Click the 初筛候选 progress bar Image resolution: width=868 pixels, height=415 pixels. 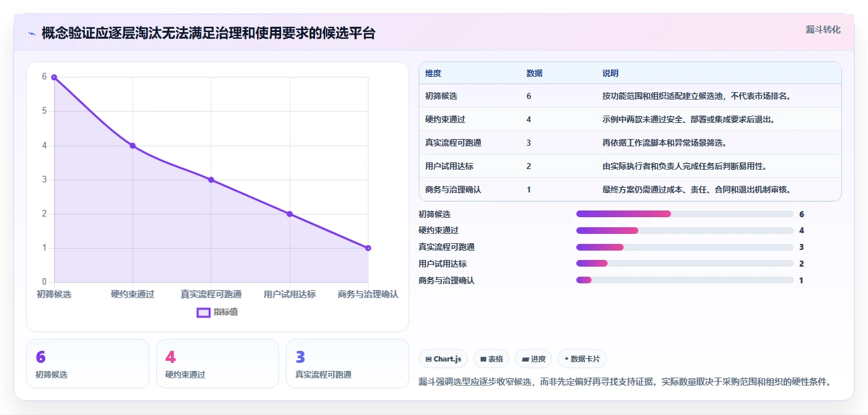tap(684, 214)
